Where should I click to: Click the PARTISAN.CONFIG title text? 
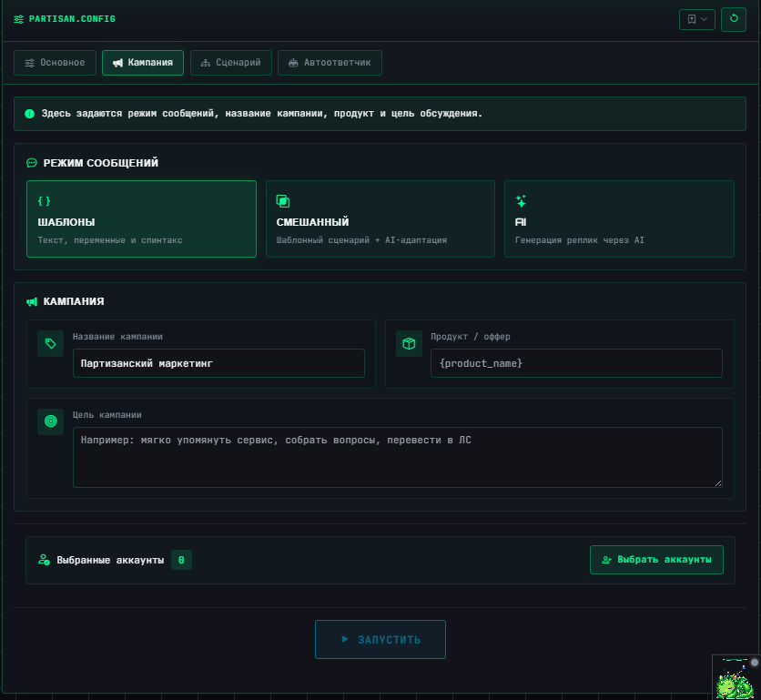click(x=72, y=19)
